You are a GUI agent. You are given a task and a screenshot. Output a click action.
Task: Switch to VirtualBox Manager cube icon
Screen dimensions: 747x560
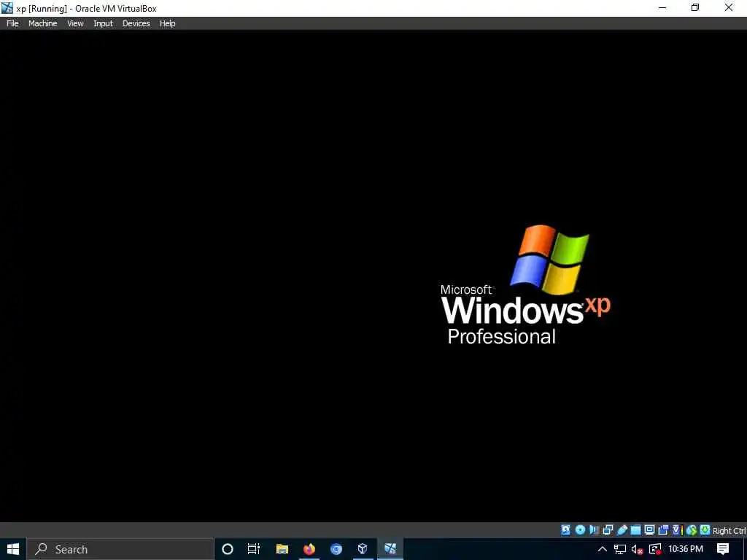363,549
